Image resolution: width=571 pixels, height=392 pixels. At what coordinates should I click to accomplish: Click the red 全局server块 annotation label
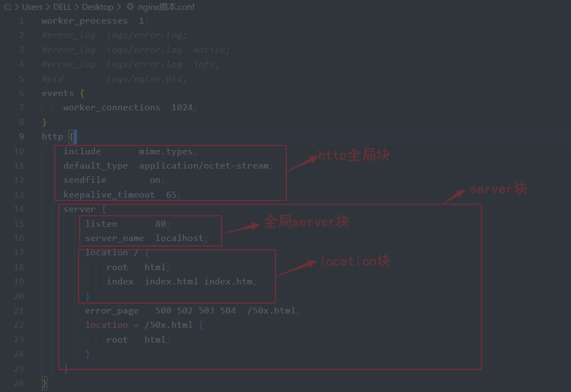coord(306,222)
